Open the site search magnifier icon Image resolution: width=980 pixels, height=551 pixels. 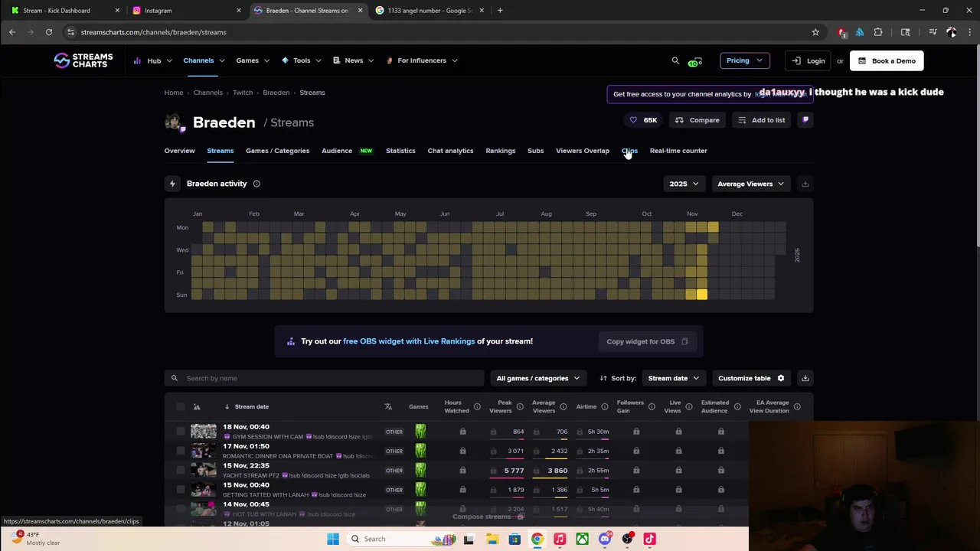(675, 60)
